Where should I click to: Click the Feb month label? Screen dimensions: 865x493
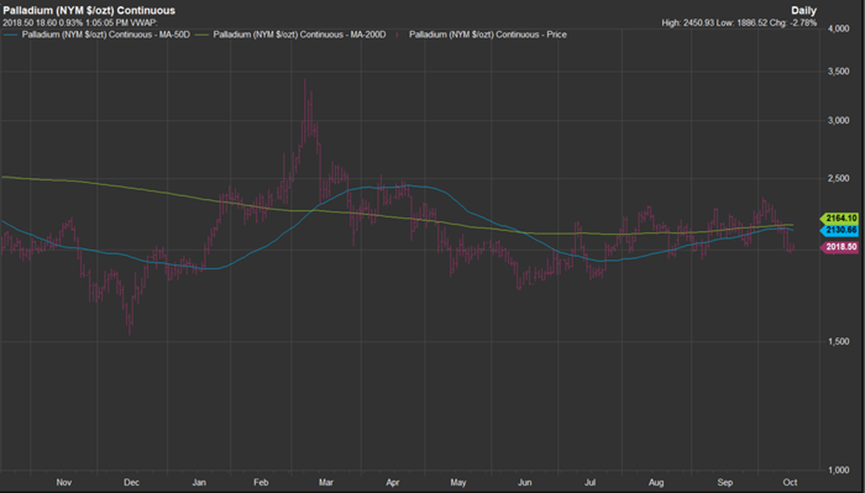261,483
